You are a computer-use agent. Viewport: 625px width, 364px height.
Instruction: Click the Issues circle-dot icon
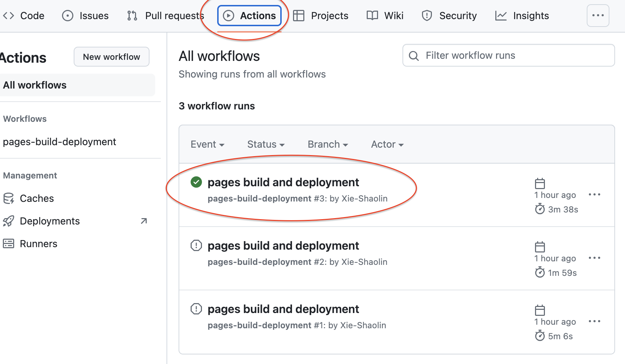click(x=68, y=16)
